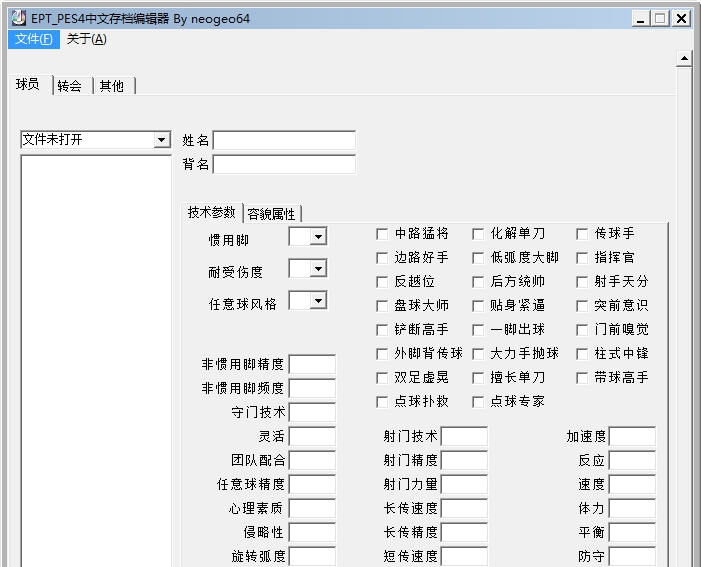Select the 任意球精度 input box
Screen dimensions: 701x567
[x=312, y=484]
